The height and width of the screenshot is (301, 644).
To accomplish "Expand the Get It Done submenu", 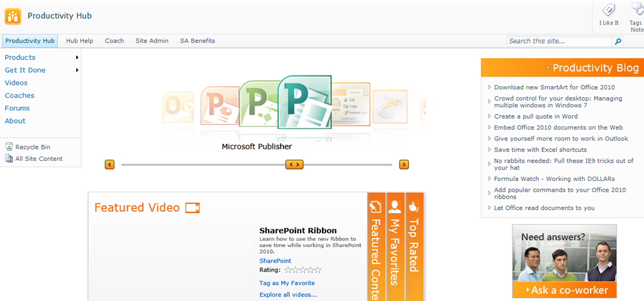I will click(77, 70).
